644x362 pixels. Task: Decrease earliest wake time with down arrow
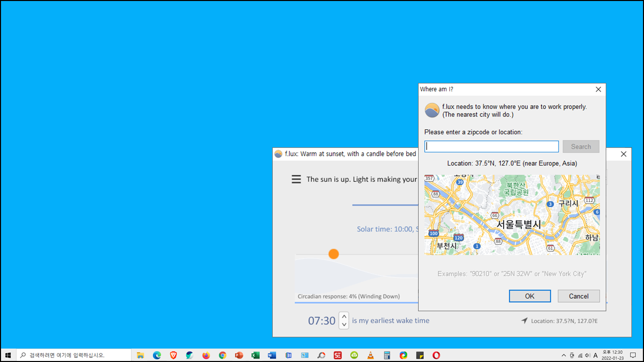344,324
